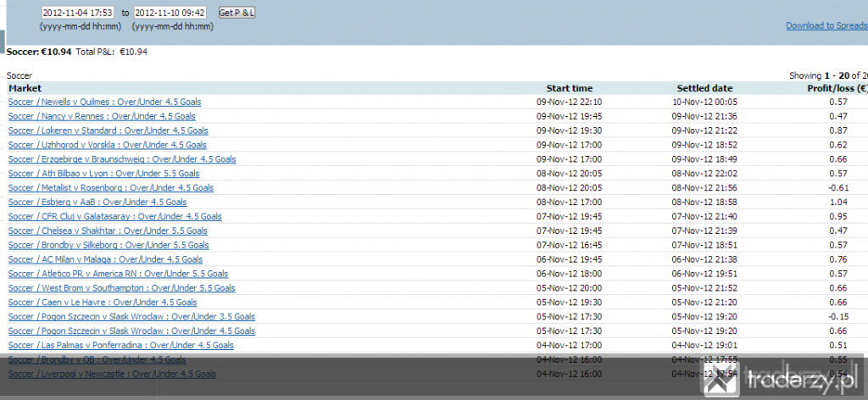Open Metalist v Rosenborg market link
The width and height of the screenshot is (868, 400).
click(111, 188)
